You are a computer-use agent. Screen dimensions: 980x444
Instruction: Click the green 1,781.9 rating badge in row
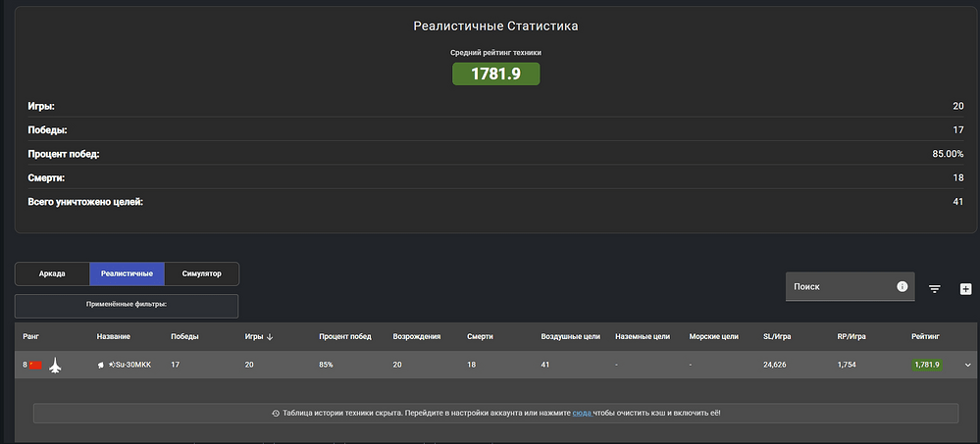click(926, 365)
